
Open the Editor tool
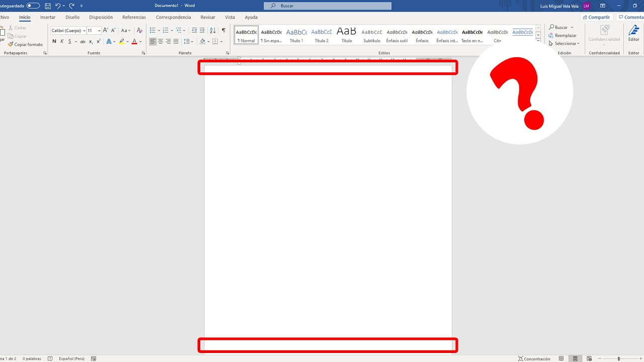(633, 33)
